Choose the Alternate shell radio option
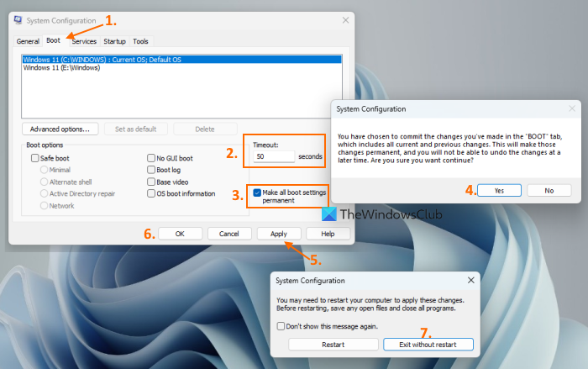This screenshot has width=588, height=369. (x=44, y=182)
